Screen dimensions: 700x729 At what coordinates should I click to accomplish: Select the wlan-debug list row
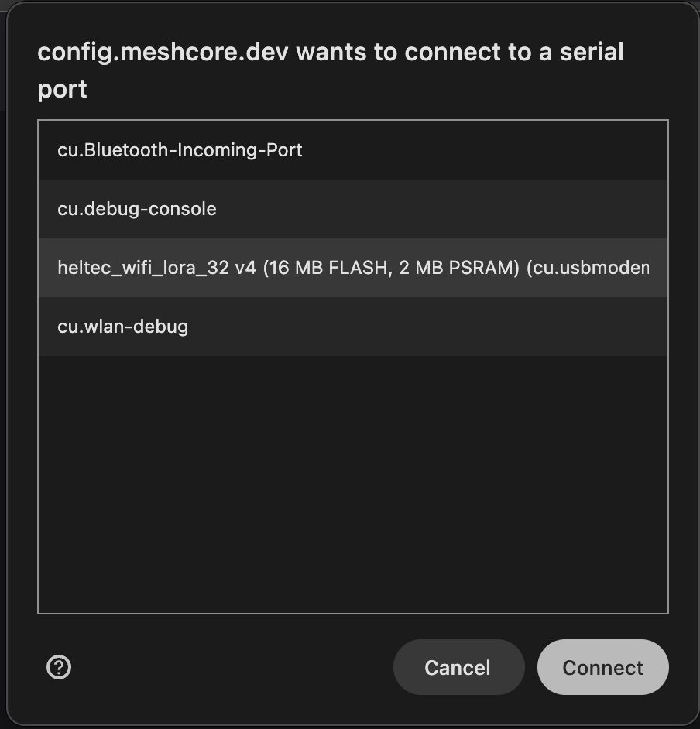coord(352,327)
